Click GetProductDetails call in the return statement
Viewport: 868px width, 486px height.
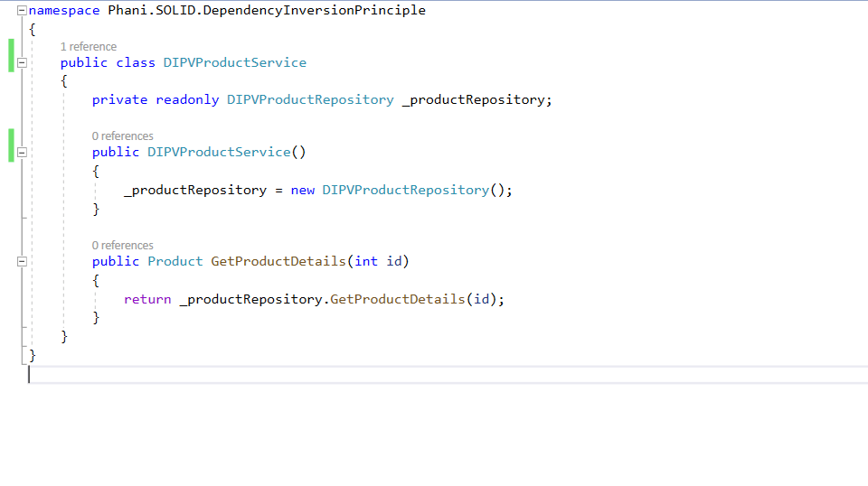pos(397,299)
